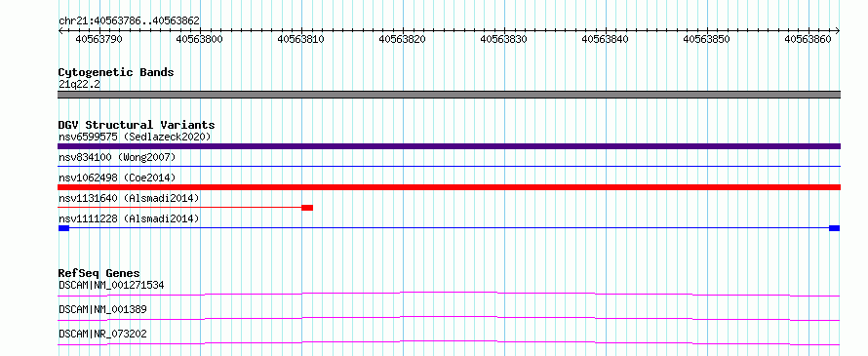Click ruler position 40563830
868x356 pixels.
tap(504, 39)
